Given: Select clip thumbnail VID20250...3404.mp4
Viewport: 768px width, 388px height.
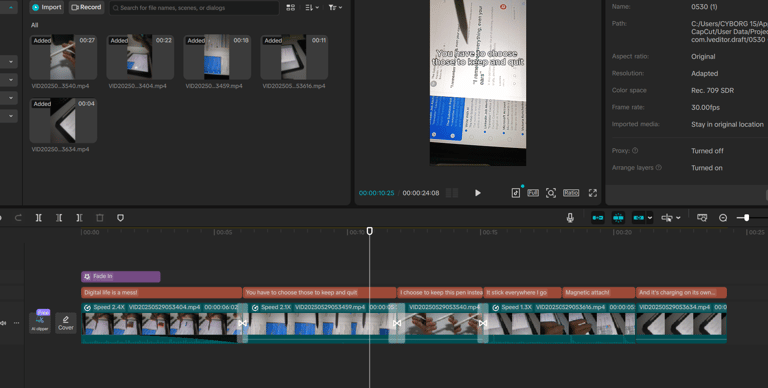Looking at the screenshot, I should [140, 57].
